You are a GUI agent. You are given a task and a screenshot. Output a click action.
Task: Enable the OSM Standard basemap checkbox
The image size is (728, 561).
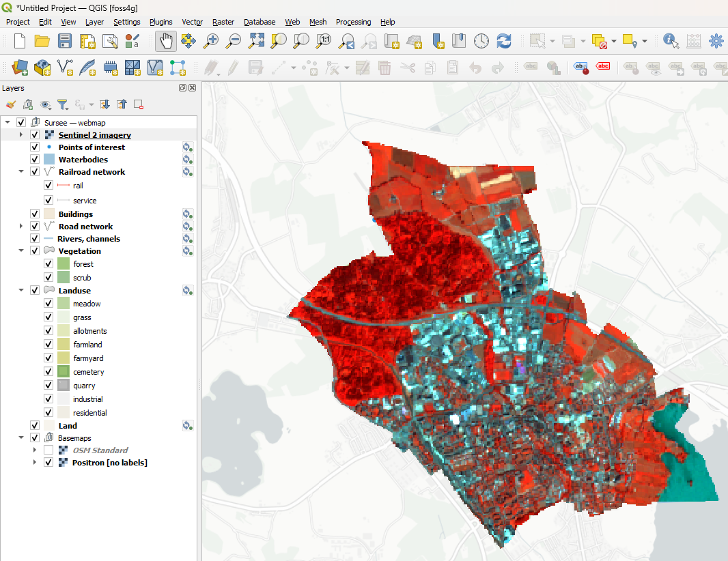(48, 450)
